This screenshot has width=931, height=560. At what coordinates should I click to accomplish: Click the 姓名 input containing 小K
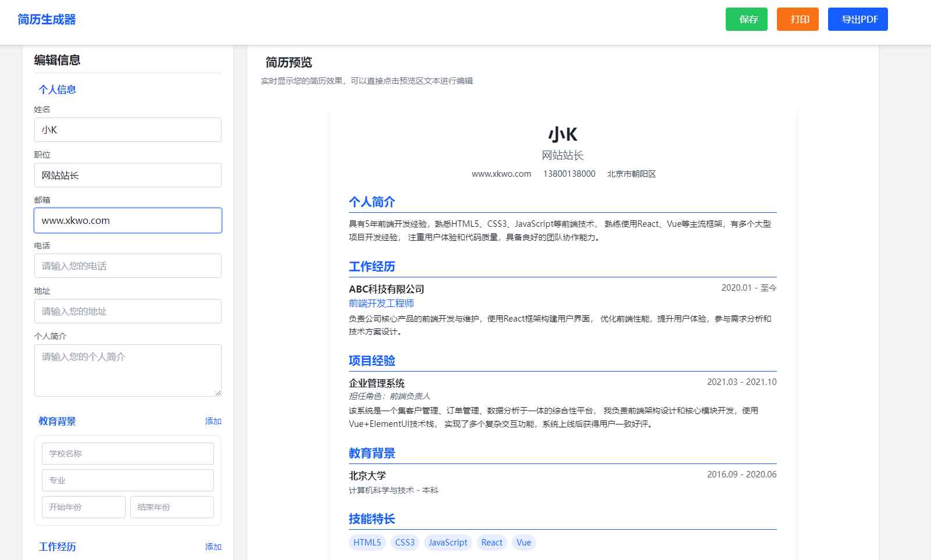(127, 129)
